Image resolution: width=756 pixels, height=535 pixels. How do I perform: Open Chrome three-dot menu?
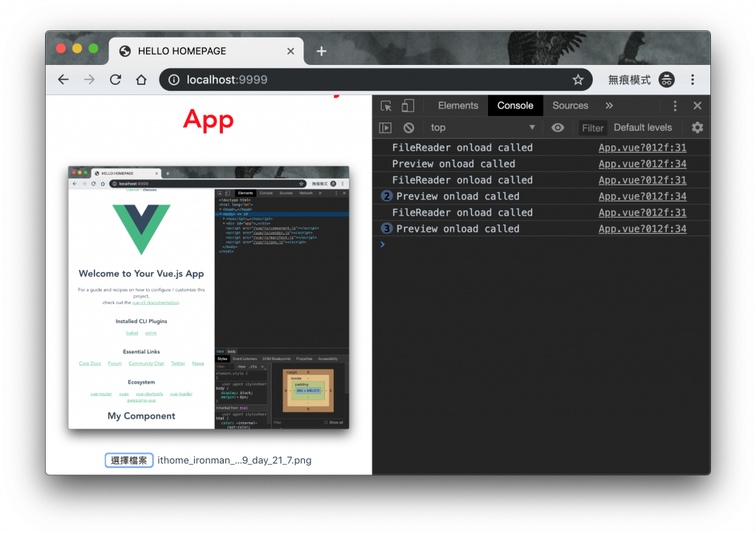click(x=693, y=80)
